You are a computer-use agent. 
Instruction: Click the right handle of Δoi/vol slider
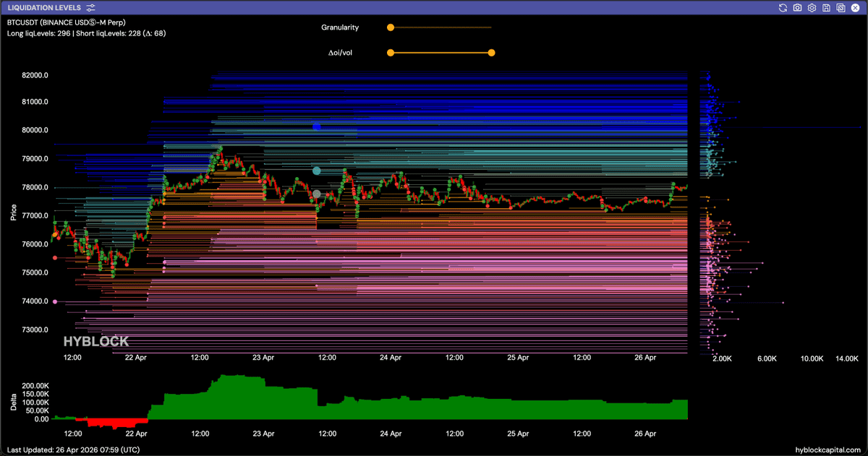491,53
